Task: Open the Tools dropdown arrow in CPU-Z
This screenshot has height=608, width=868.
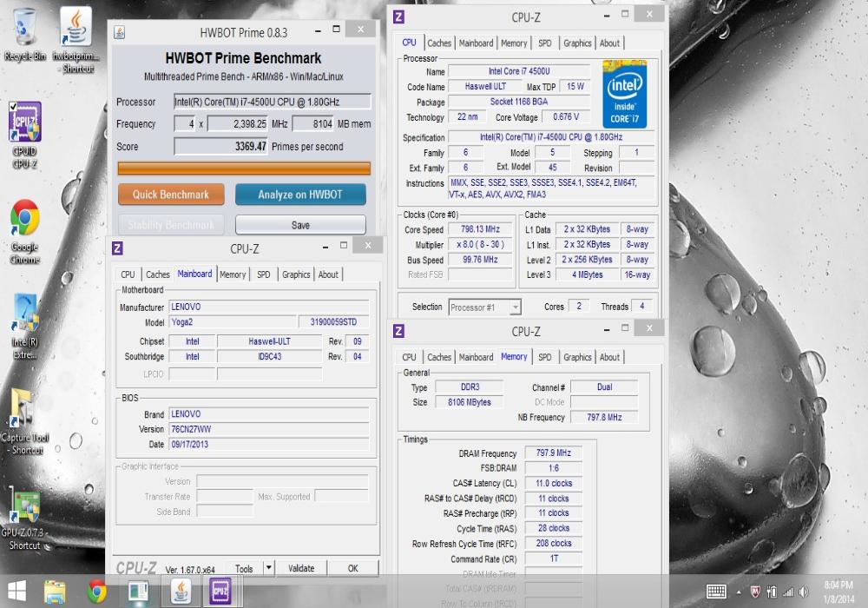Action: [x=268, y=568]
